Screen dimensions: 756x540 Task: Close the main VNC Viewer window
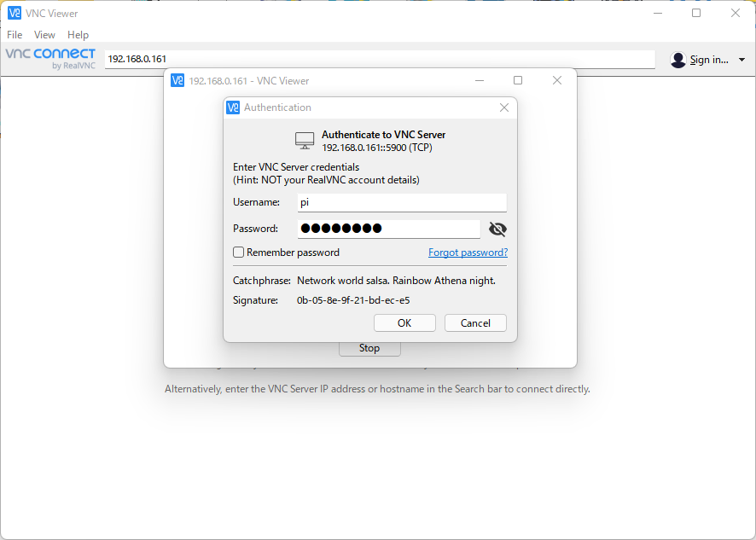coord(736,13)
